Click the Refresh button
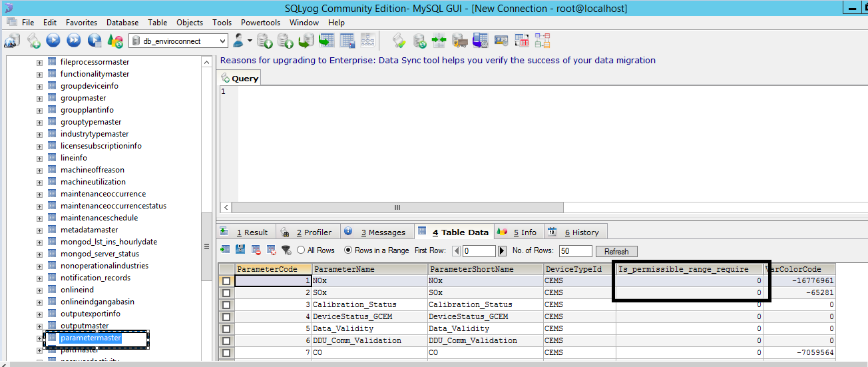Image resolution: width=868 pixels, height=367 pixels. point(616,251)
